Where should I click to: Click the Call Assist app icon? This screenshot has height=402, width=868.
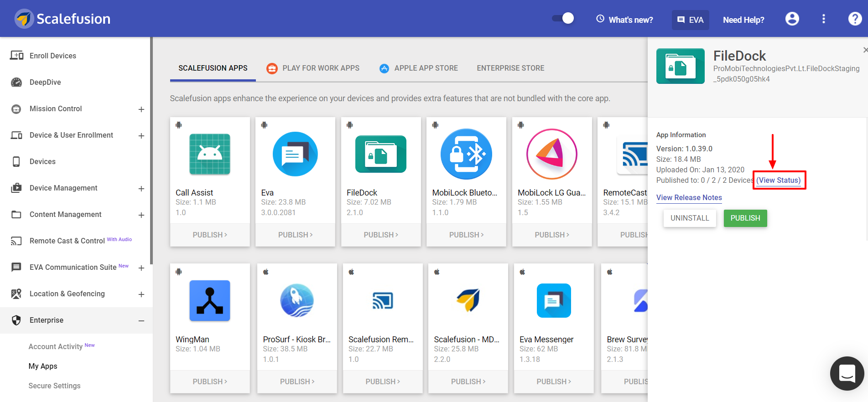pos(210,154)
